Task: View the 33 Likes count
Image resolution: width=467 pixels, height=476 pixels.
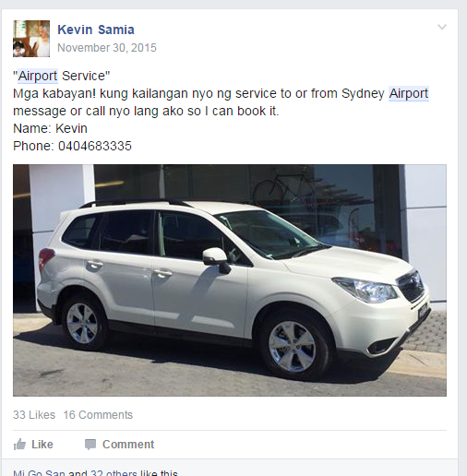Action: click(34, 415)
